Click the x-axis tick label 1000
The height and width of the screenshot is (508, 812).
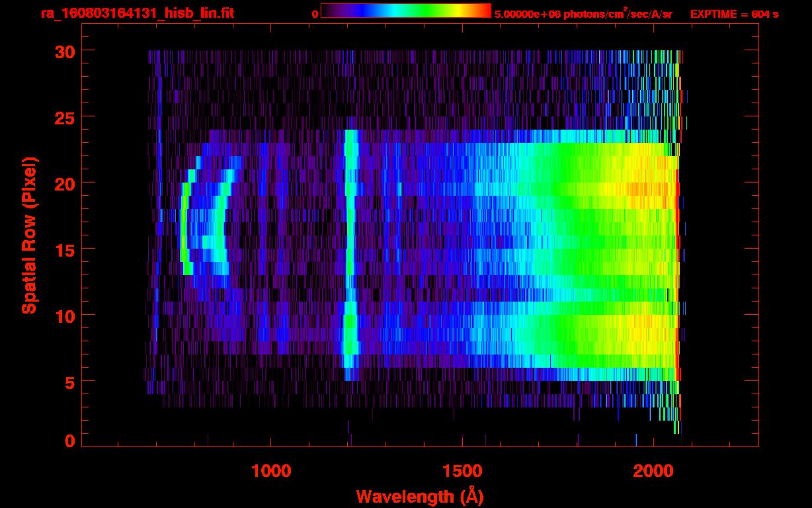[271, 470]
